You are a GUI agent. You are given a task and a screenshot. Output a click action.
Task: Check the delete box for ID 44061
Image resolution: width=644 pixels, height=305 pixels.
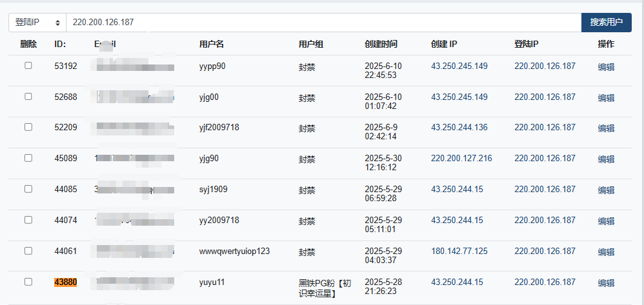[28, 251]
